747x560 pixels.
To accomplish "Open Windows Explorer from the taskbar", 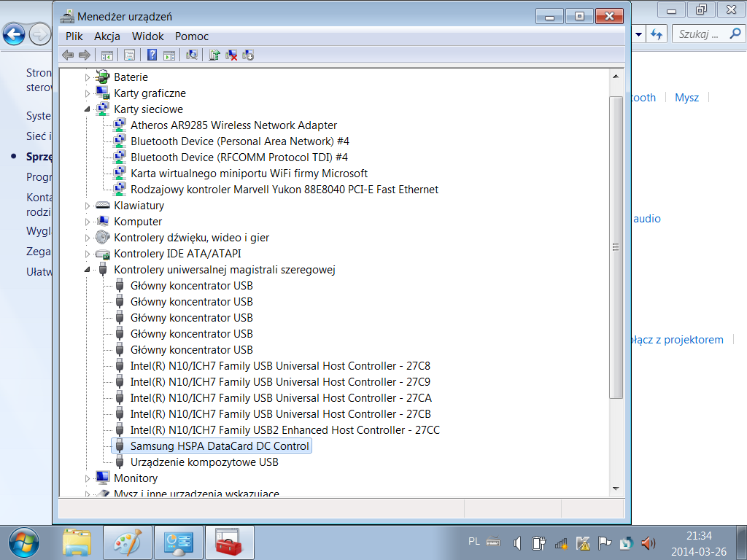I will (76, 542).
